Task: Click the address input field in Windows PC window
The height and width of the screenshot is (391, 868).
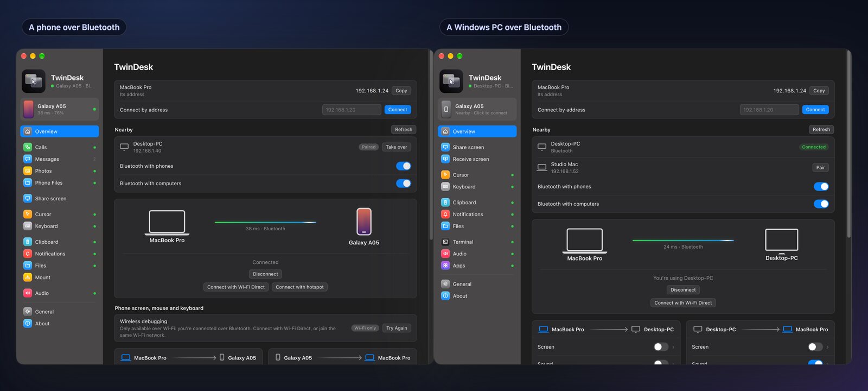Action: point(769,110)
